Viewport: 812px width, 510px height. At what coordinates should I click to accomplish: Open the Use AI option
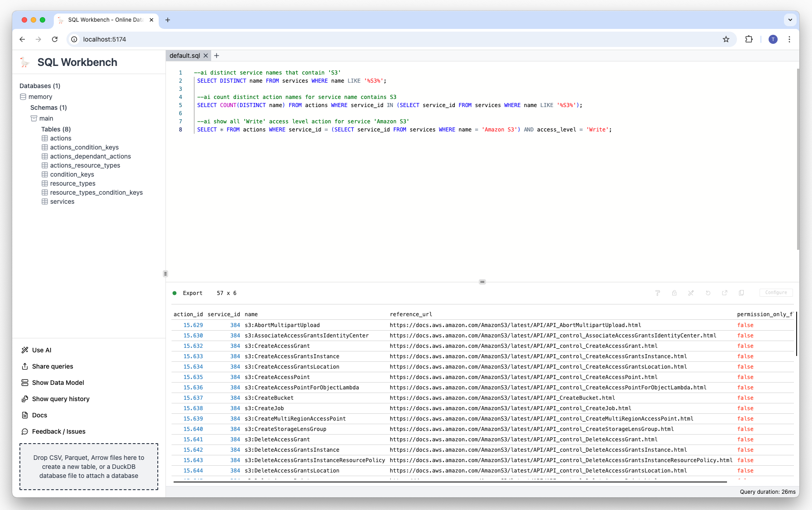click(x=42, y=350)
